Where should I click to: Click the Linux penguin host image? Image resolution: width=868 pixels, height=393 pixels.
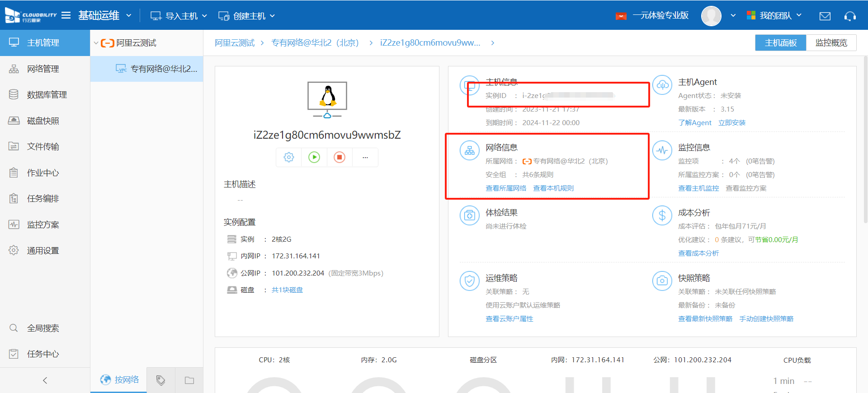(327, 100)
